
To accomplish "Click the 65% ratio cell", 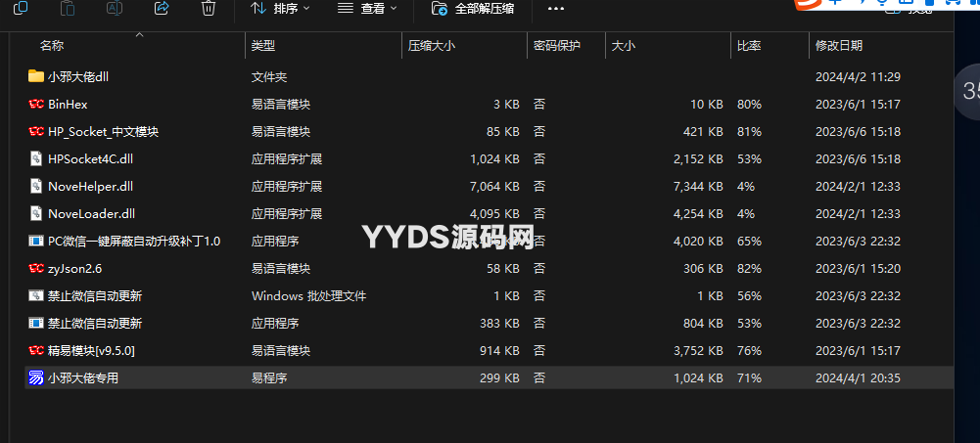I will (x=749, y=241).
